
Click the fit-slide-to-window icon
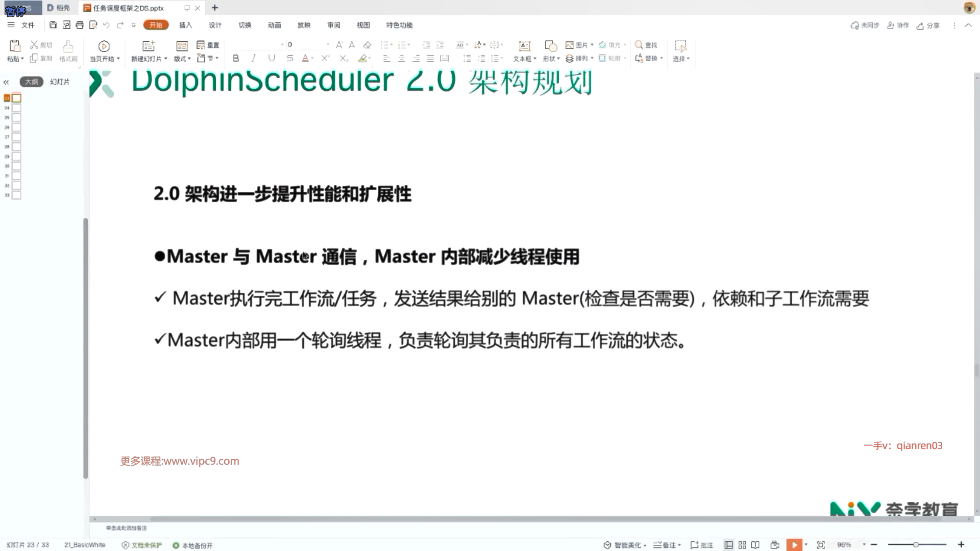tap(821, 545)
